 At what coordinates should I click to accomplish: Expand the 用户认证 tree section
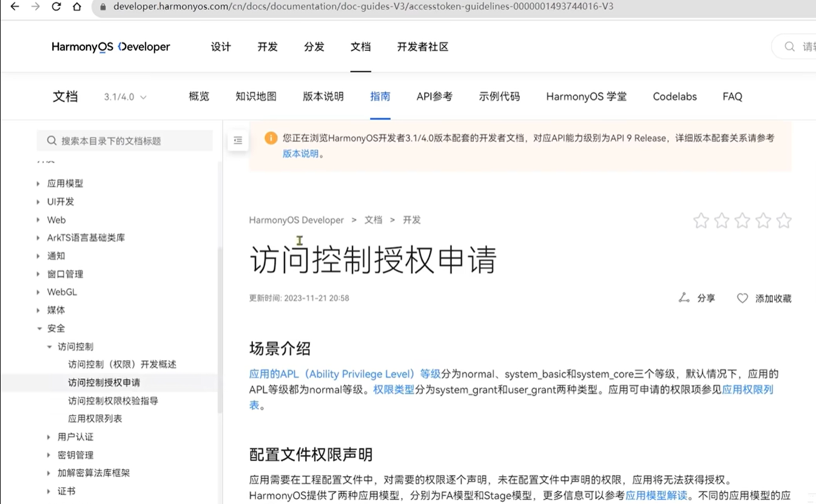[x=49, y=437]
